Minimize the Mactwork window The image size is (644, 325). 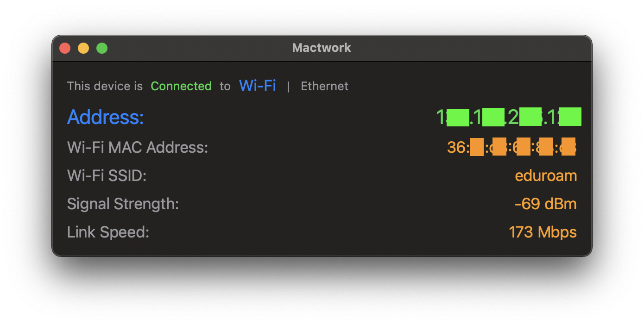(x=83, y=48)
